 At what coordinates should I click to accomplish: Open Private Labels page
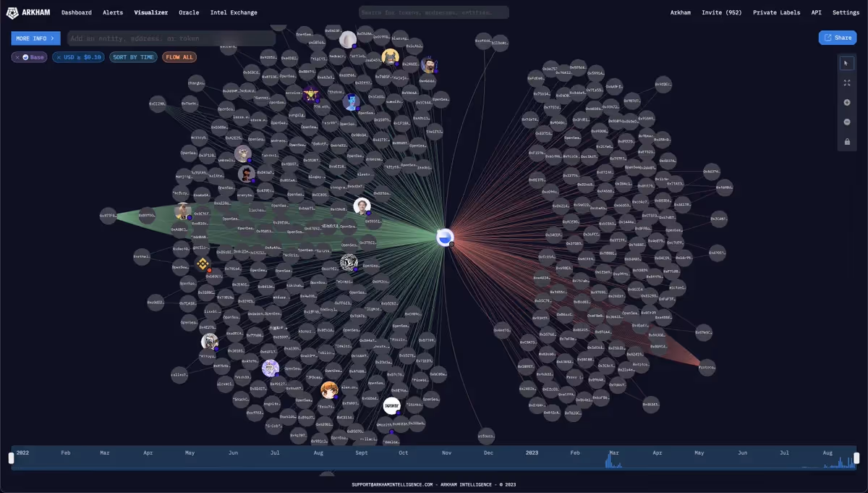(777, 12)
